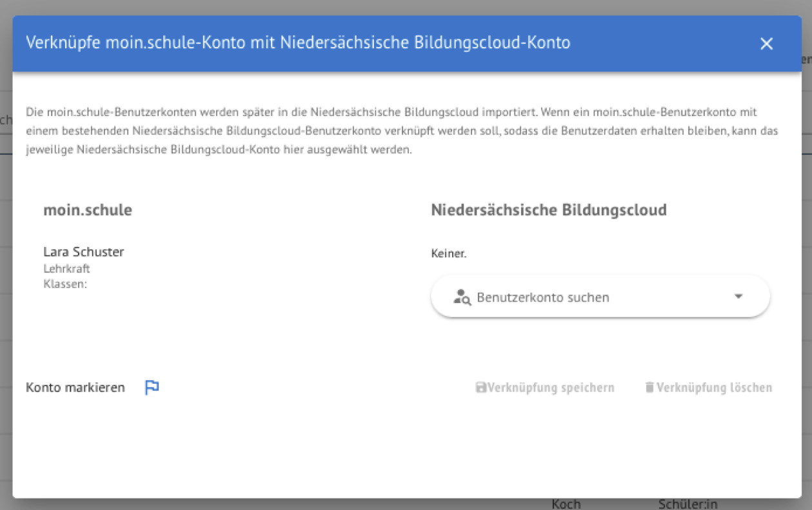Select the 'moin.schule' column heading
The height and width of the screenshot is (510, 812).
[88, 210]
